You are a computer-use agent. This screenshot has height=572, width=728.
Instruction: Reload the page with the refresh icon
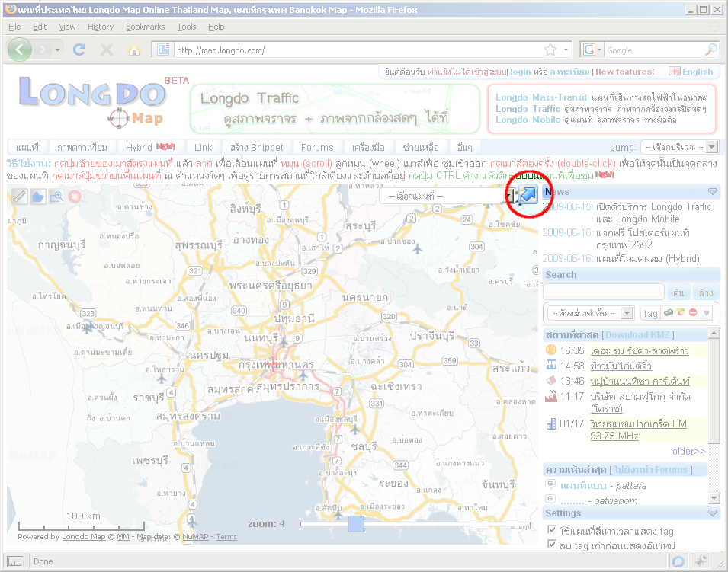coord(79,50)
